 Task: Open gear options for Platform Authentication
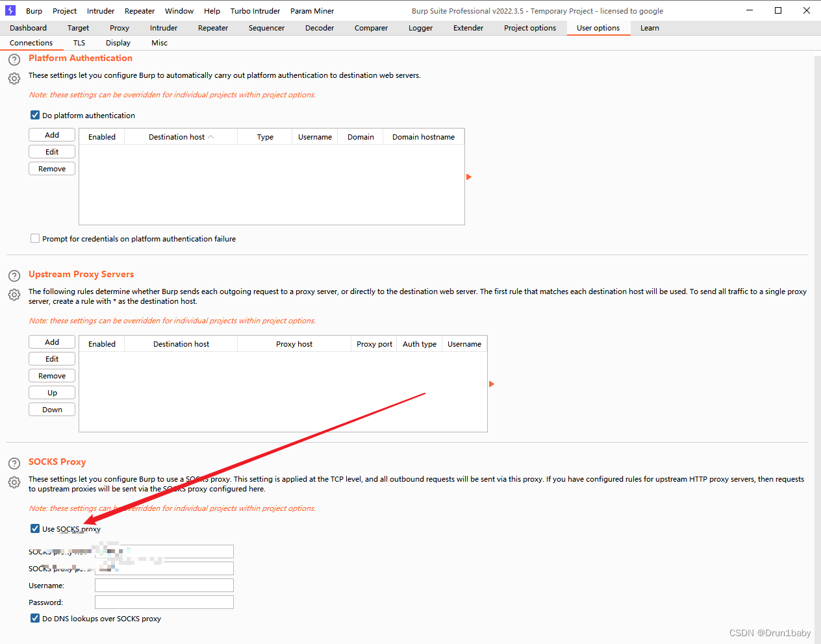tap(14, 79)
